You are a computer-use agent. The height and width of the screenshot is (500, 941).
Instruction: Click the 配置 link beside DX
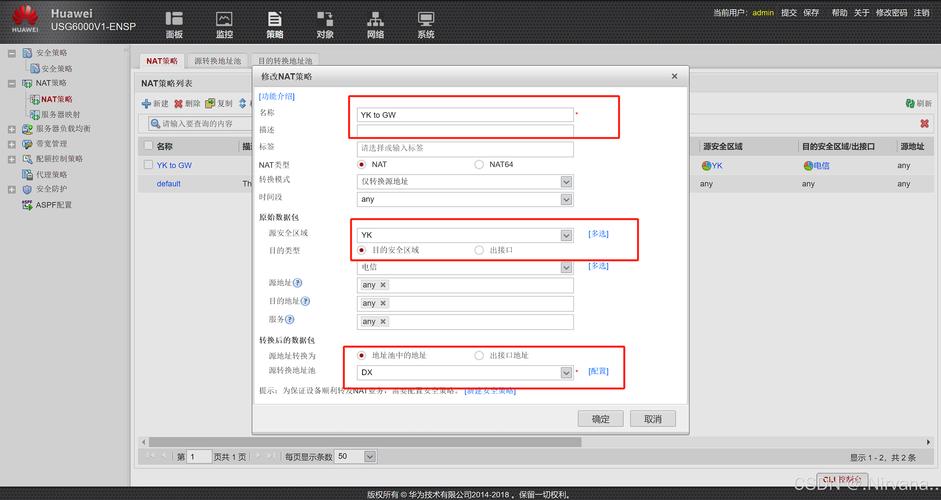(598, 372)
